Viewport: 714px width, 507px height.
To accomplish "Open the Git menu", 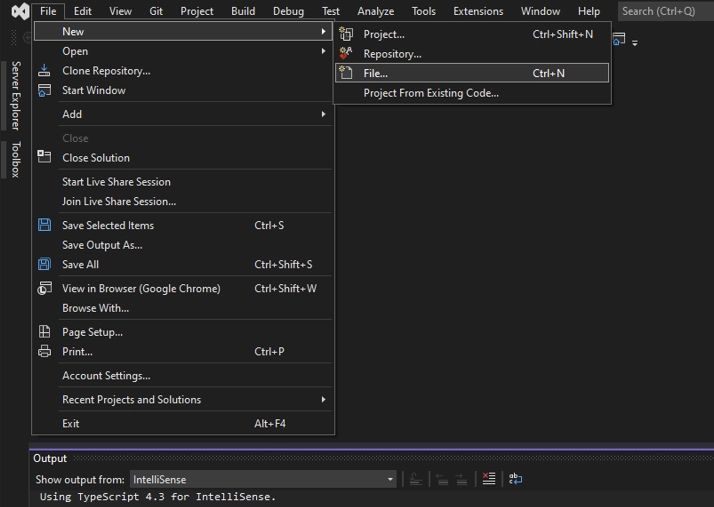I will [x=156, y=11].
